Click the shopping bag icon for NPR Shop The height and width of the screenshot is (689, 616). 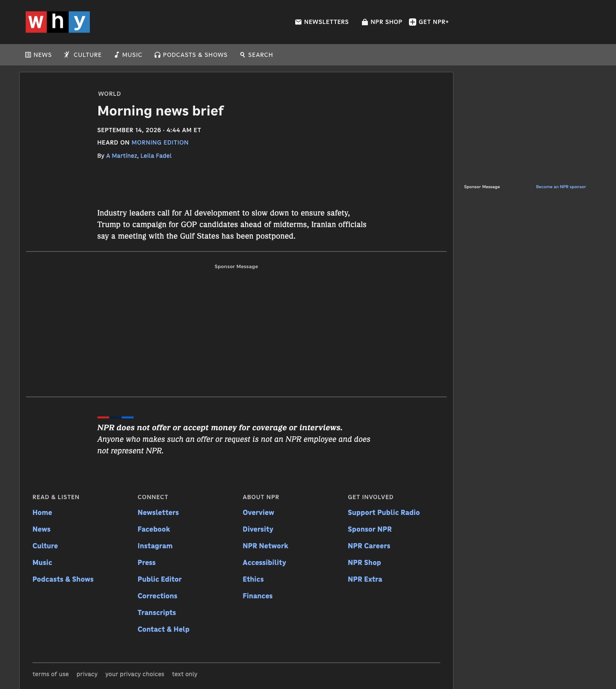click(365, 22)
